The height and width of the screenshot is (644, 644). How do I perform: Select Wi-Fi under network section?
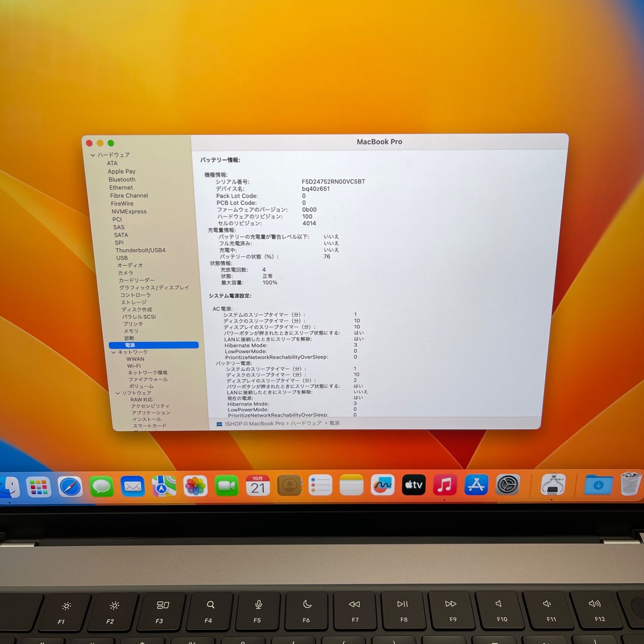pyautogui.click(x=134, y=366)
